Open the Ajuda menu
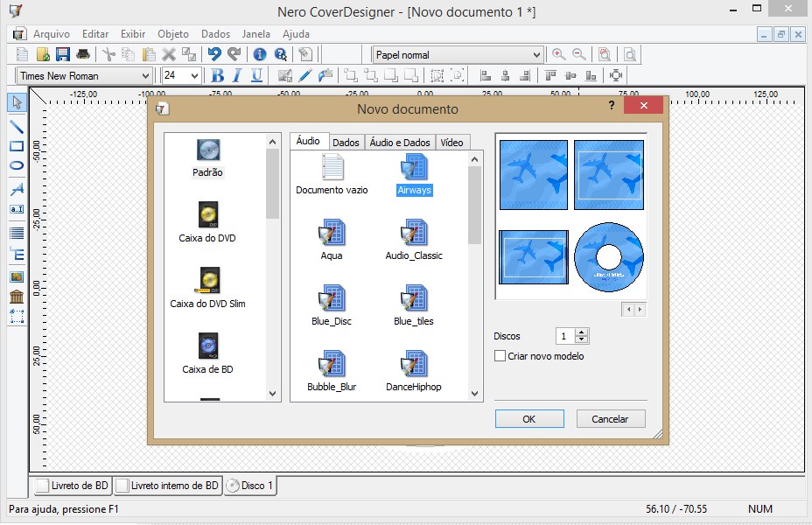Viewport: 812px width, 525px height. 296,34
